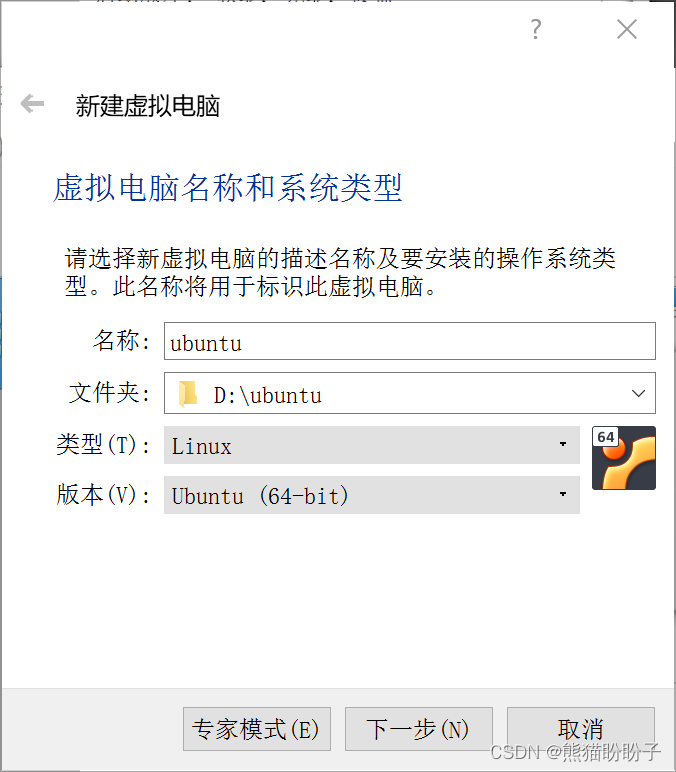Click the yellow folder icon beside D:\ubuntu
Screen dimensions: 676x772
click(188, 394)
